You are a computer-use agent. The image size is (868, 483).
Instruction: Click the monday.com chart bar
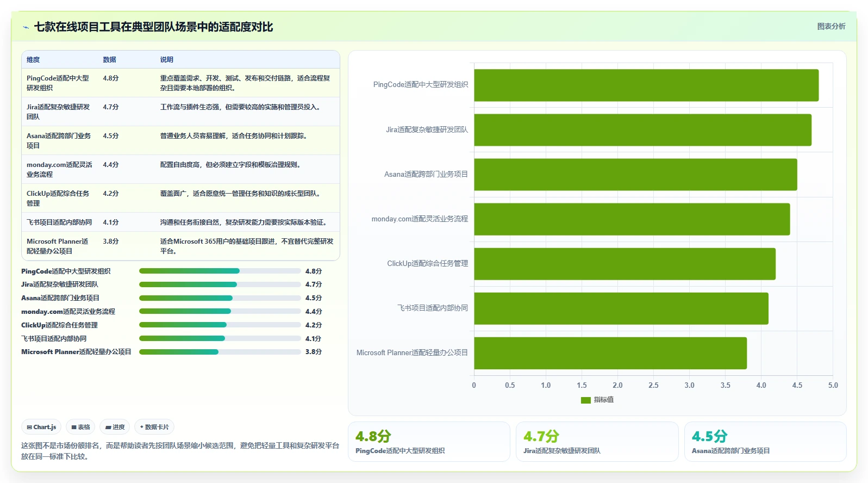click(632, 219)
